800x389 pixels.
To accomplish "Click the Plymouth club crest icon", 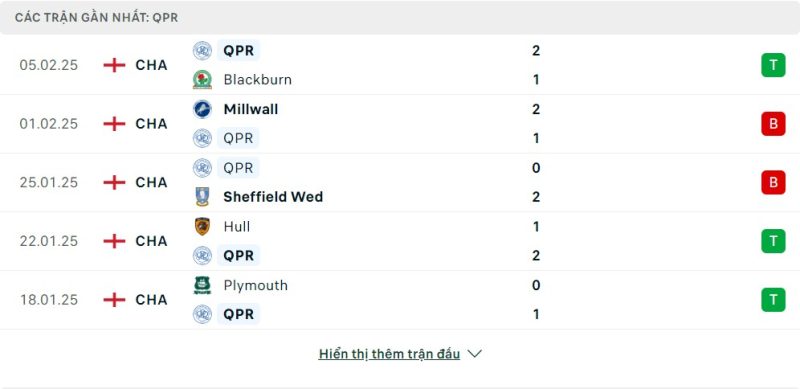I will (x=203, y=285).
